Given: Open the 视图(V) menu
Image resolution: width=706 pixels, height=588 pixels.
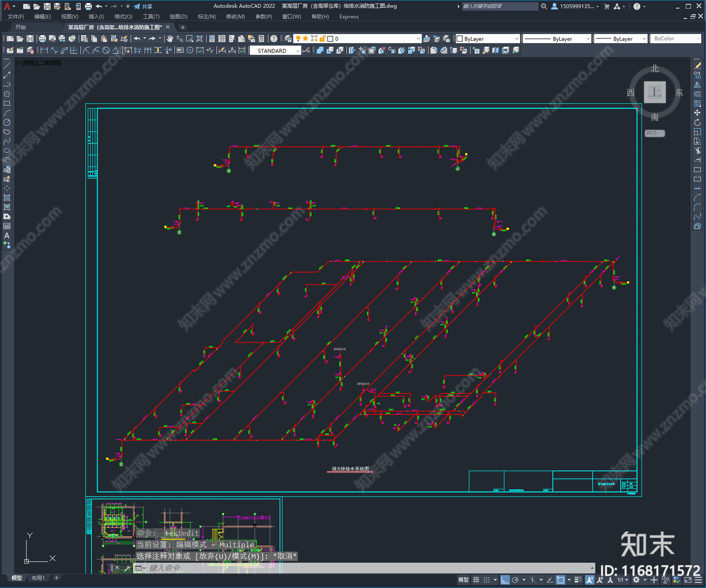Looking at the screenshot, I should (x=70, y=17).
